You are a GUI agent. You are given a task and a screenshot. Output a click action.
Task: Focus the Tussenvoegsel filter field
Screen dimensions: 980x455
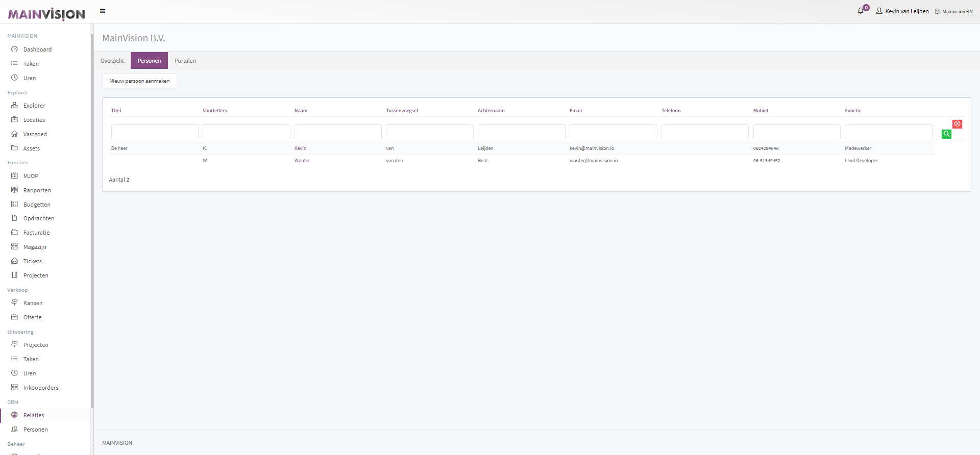[430, 132]
